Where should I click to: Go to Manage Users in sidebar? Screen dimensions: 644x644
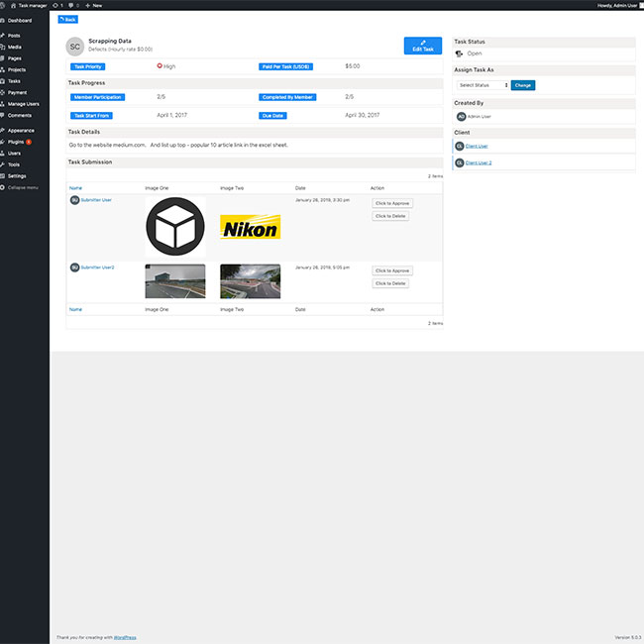click(24, 103)
